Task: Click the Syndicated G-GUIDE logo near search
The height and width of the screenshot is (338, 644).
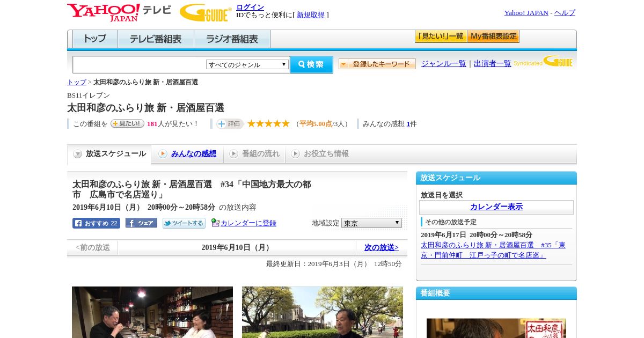Action: [543, 61]
